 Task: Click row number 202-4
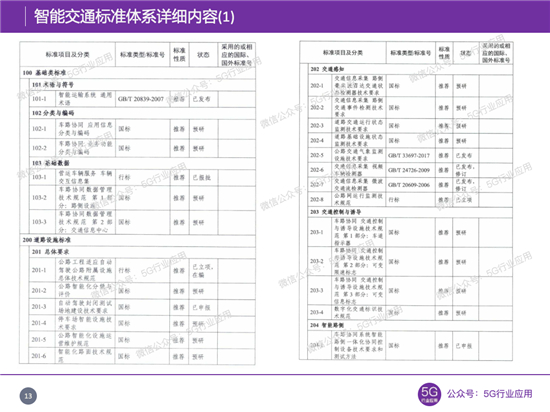pos(317,140)
